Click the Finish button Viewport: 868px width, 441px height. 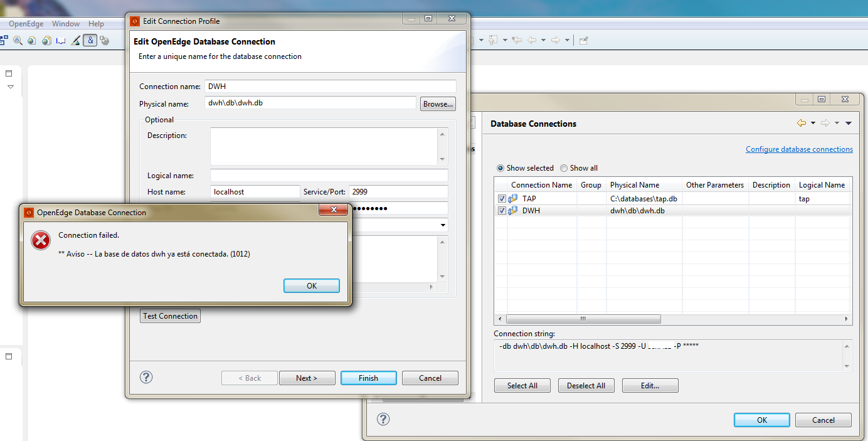click(368, 378)
